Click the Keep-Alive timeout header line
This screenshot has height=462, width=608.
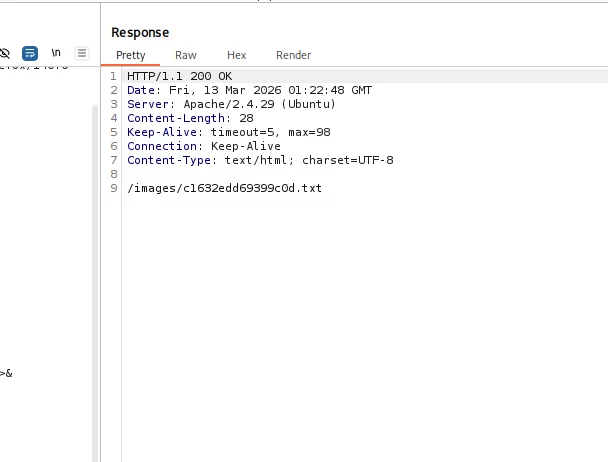[x=229, y=132]
